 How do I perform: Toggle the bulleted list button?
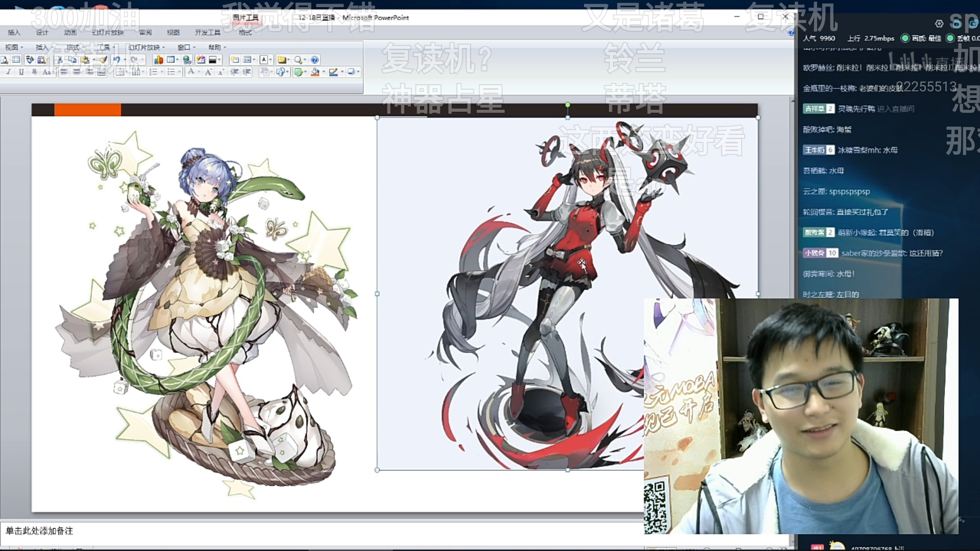(171, 72)
